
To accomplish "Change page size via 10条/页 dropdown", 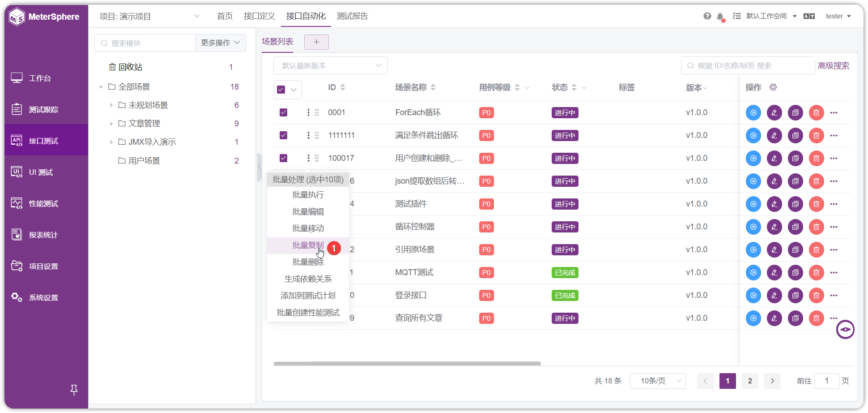I will pyautogui.click(x=658, y=381).
